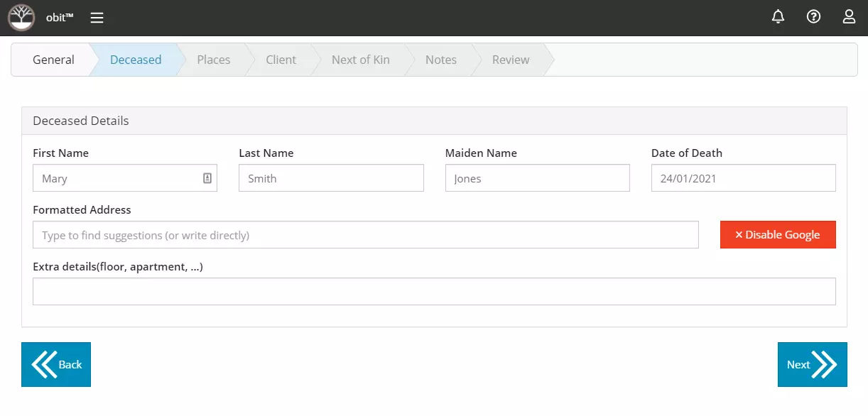
Task: Click the obit tree logo
Action: 21,18
